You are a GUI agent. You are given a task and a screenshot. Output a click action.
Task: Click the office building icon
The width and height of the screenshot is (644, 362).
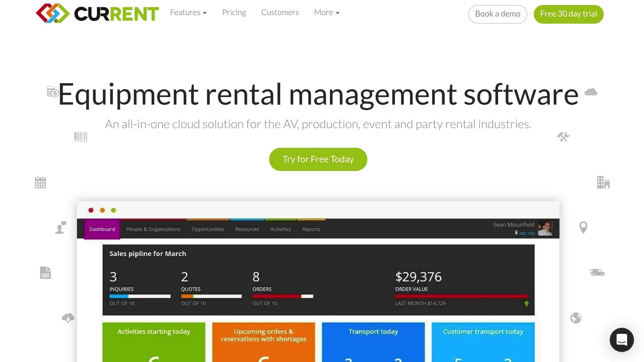[x=603, y=182]
